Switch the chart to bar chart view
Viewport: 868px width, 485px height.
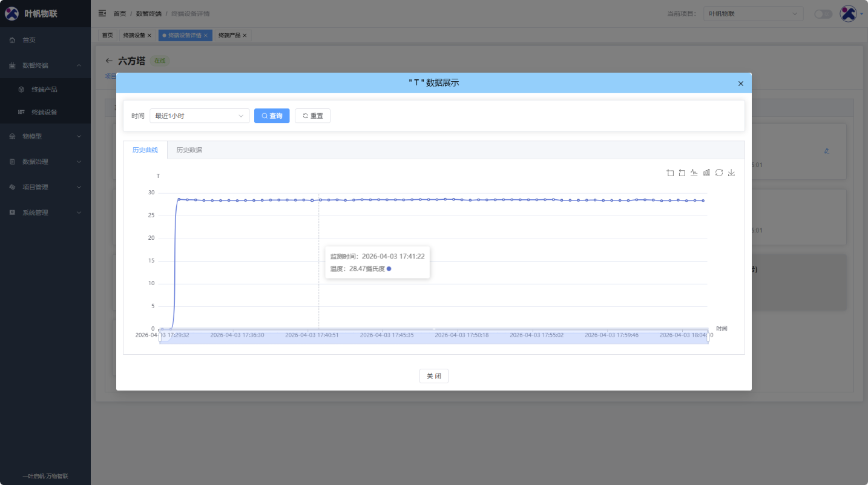tap(706, 173)
